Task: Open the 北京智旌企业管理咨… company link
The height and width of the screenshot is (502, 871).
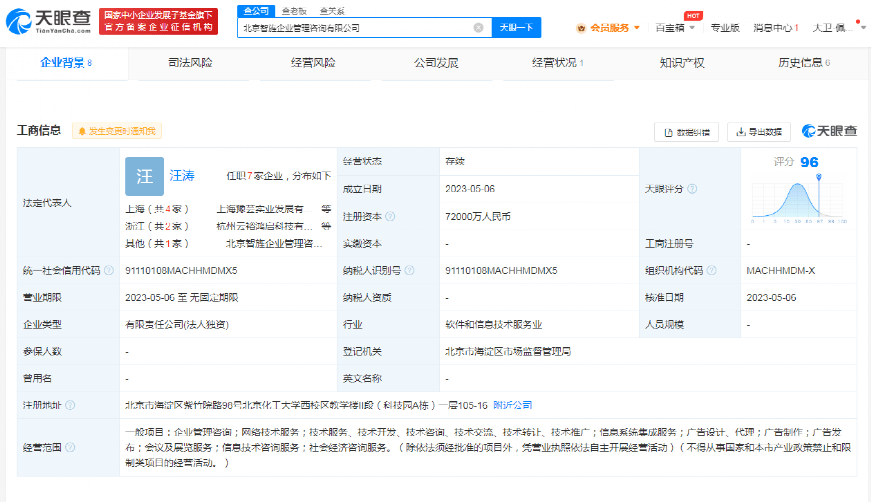Action: coord(274,244)
